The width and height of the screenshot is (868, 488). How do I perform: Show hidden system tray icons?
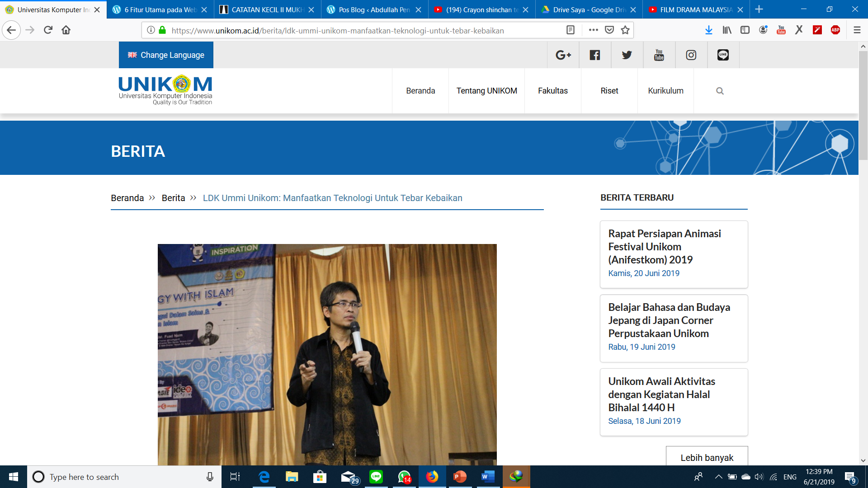718,477
